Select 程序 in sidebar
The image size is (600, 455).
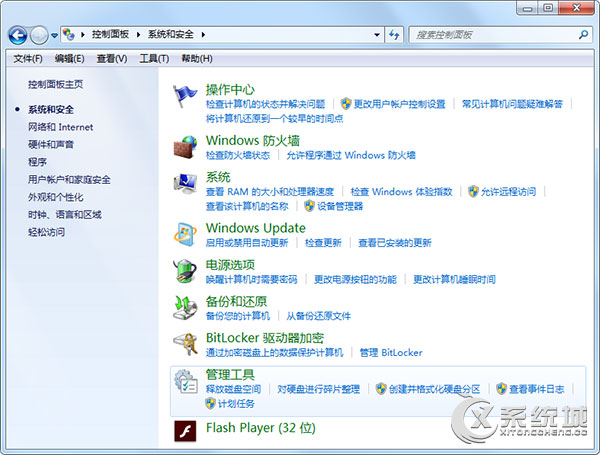(37, 162)
